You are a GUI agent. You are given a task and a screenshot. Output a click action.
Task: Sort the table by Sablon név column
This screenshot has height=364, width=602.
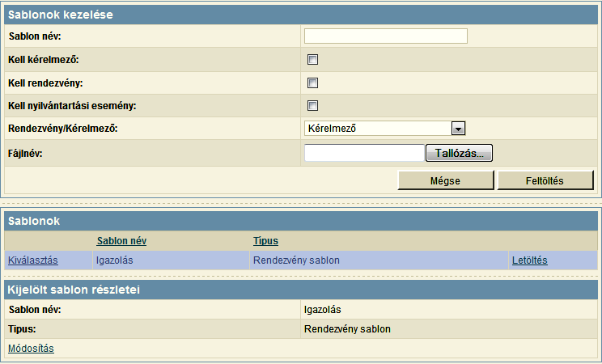pos(121,241)
